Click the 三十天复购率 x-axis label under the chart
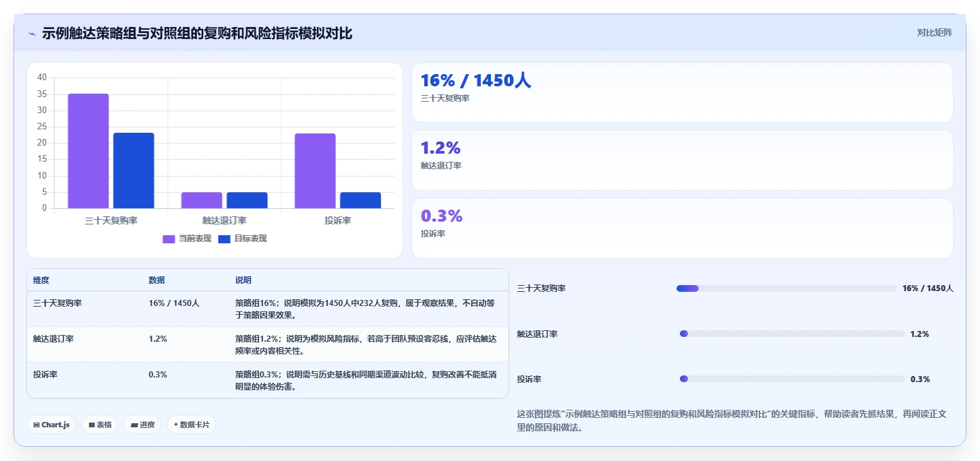The width and height of the screenshot is (980, 461). point(111,220)
